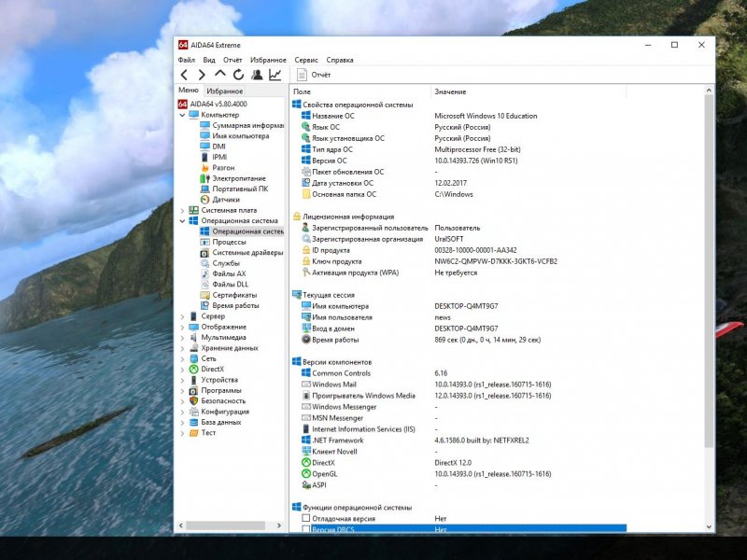Select the Процессы window icon
747x560 pixels.
click(204, 242)
